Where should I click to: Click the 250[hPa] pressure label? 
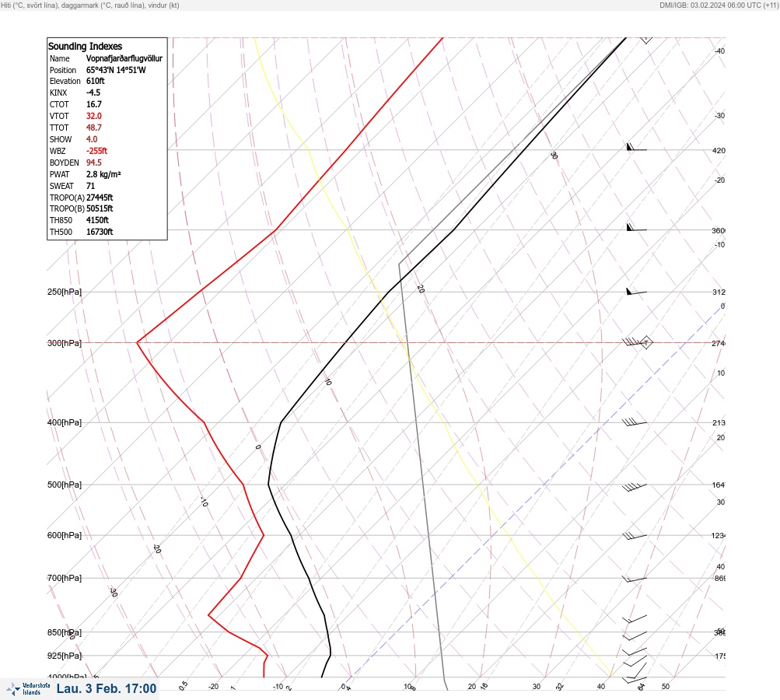click(65, 292)
